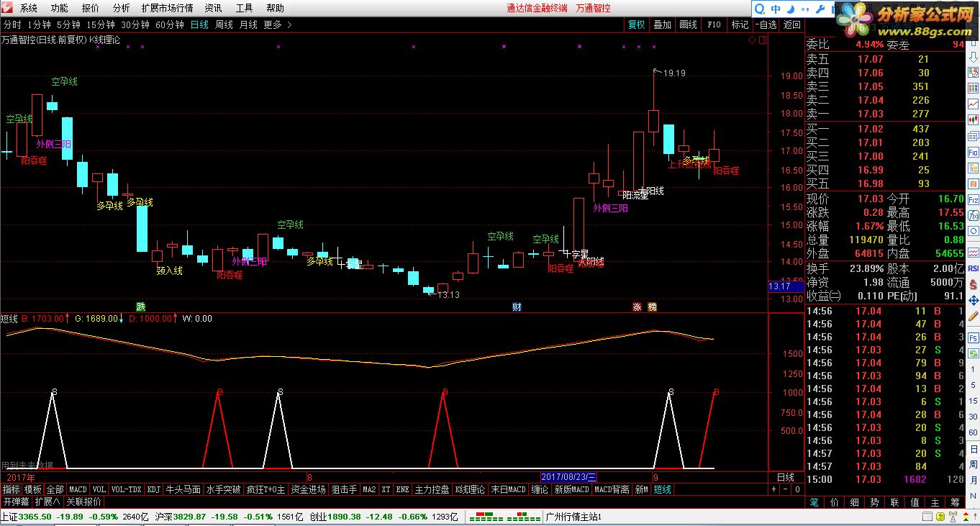The image size is (980, 526).
Task: Select the MACD indicator tab
Action: pyautogui.click(x=78, y=489)
